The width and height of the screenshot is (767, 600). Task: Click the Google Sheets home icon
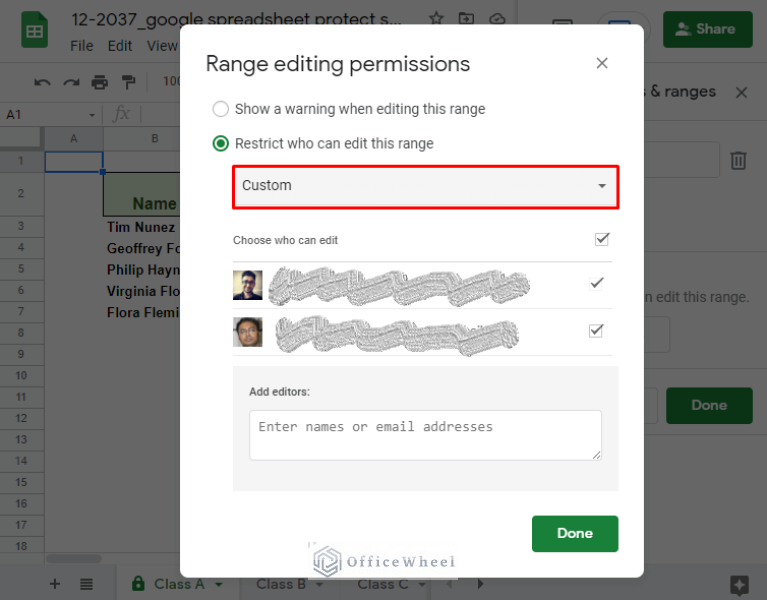pos(34,31)
